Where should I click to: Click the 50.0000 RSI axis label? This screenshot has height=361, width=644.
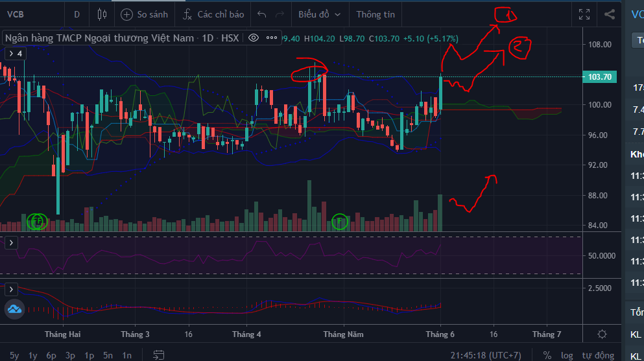[602, 255]
